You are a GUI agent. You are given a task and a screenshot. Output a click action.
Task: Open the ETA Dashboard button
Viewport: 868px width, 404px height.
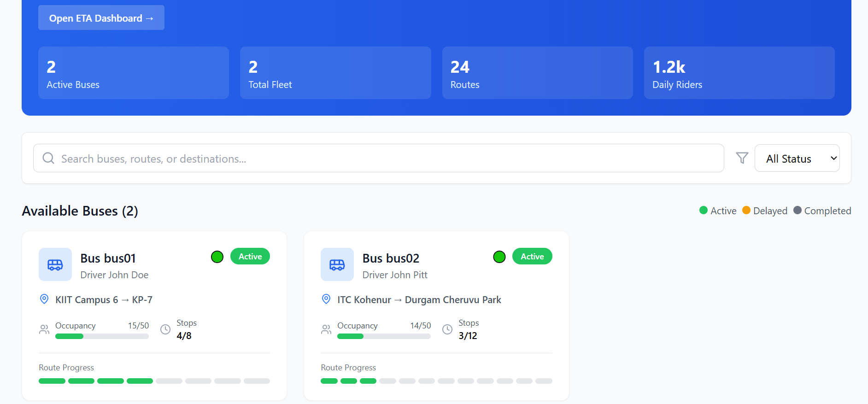tap(101, 18)
